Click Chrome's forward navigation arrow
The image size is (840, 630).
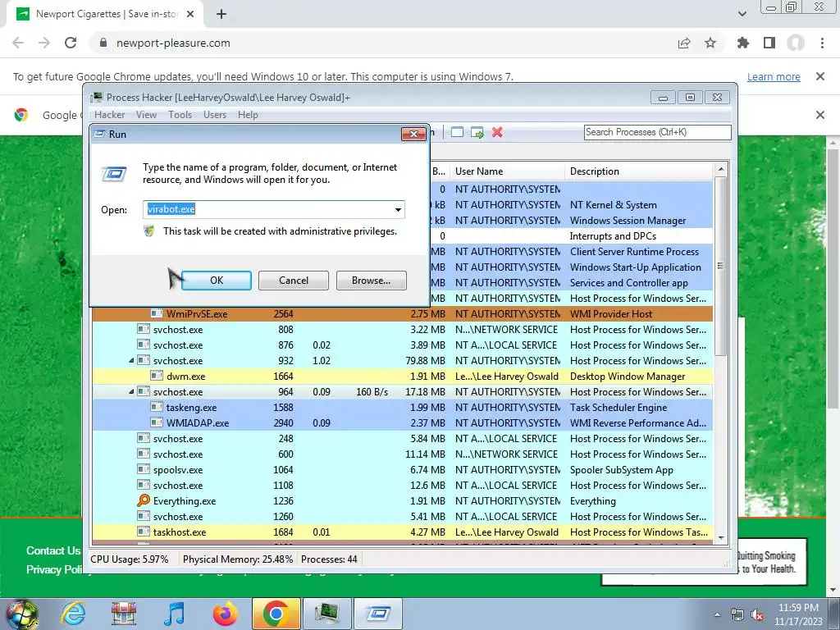pos(44,43)
